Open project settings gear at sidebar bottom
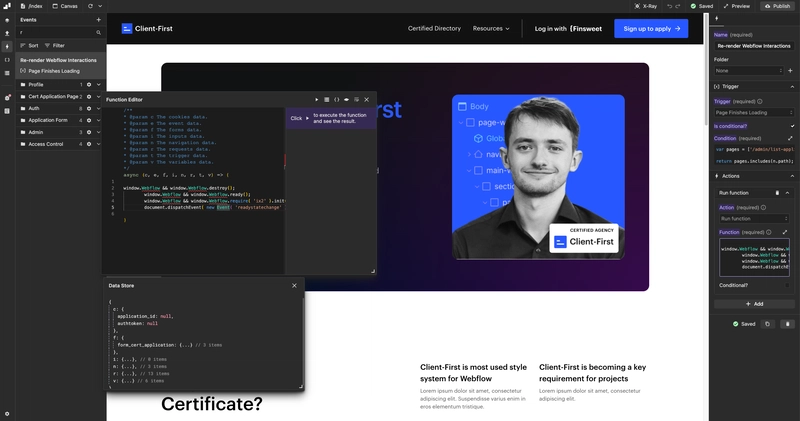800x421 pixels. (7, 414)
